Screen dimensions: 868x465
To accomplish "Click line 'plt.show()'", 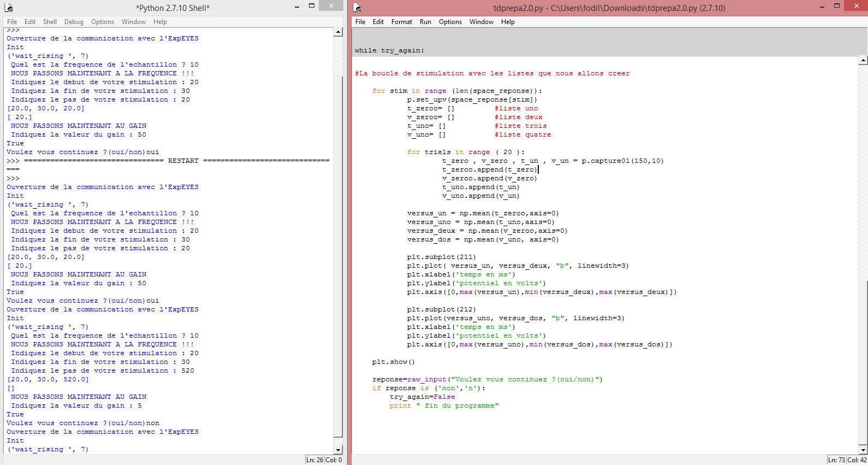I will point(394,362).
